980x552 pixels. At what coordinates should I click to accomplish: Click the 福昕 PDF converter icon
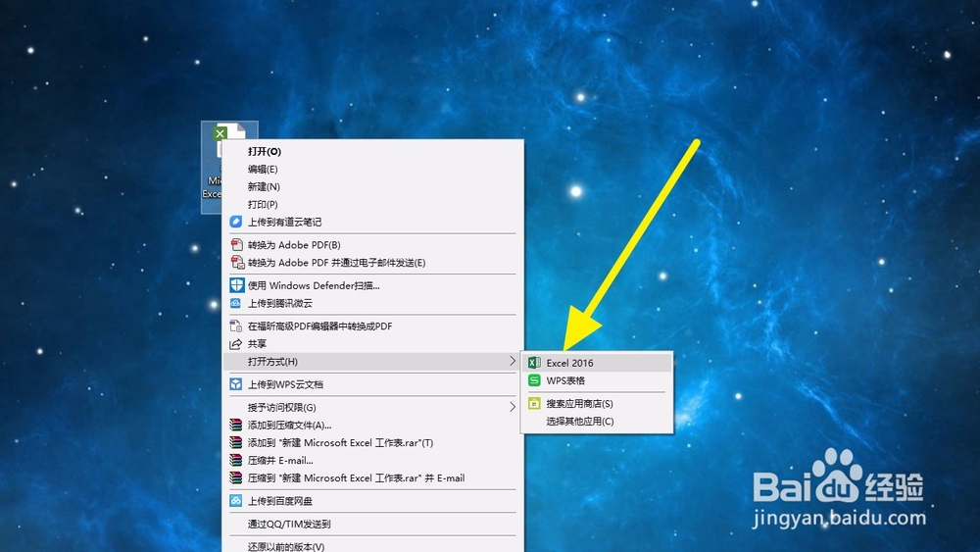(x=235, y=326)
